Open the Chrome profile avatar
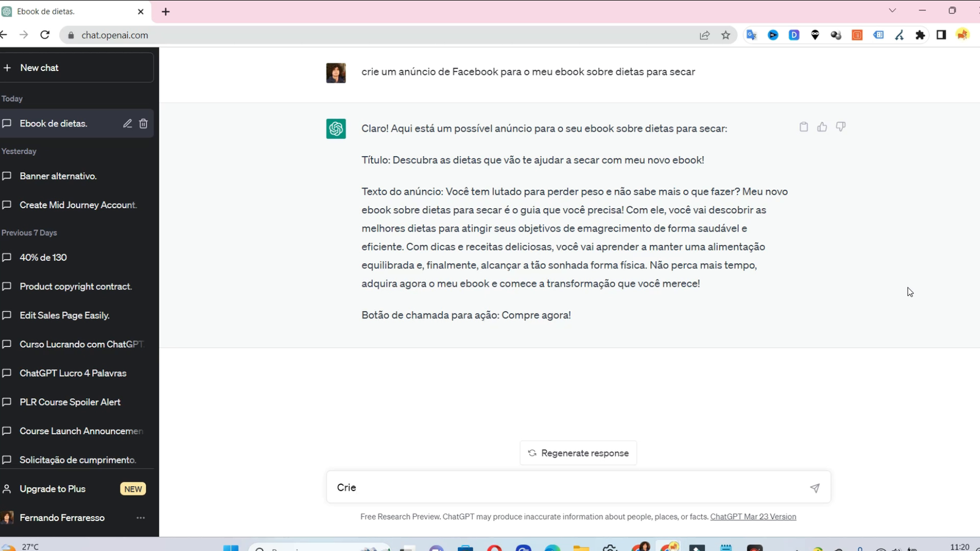The height and width of the screenshot is (551, 980). coord(963,35)
